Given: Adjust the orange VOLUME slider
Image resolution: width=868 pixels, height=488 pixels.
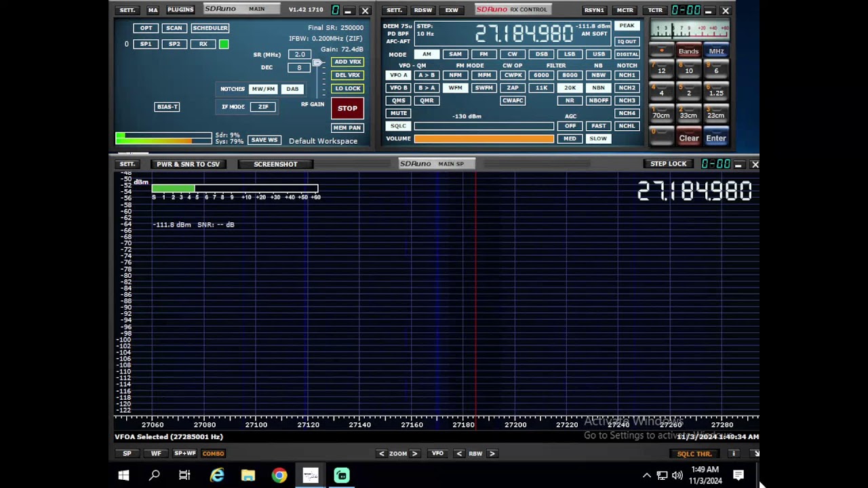Looking at the screenshot, I should pyautogui.click(x=484, y=139).
